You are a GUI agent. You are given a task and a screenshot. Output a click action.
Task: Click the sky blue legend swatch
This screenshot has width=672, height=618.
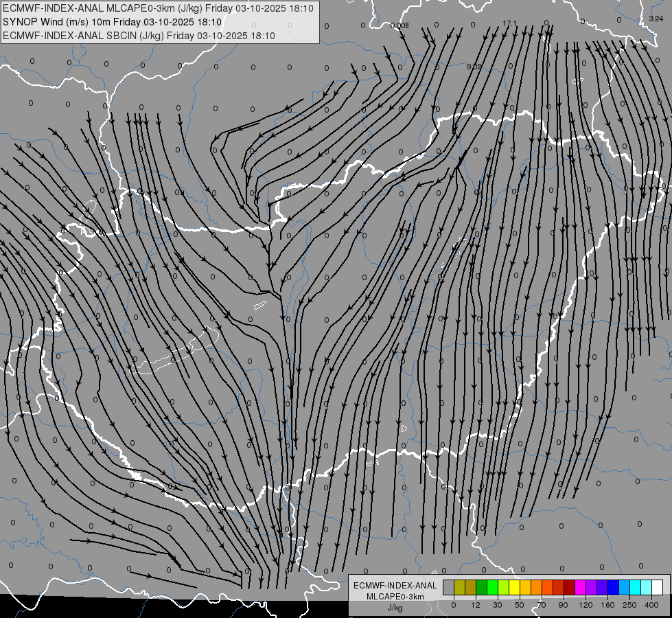pos(625,588)
